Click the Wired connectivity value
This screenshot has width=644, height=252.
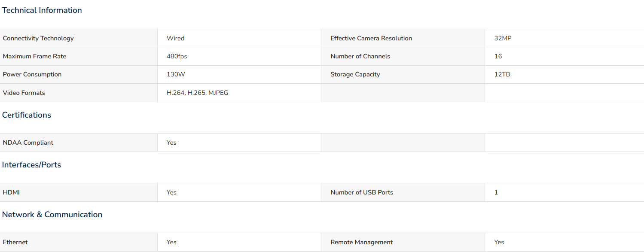pyautogui.click(x=175, y=38)
